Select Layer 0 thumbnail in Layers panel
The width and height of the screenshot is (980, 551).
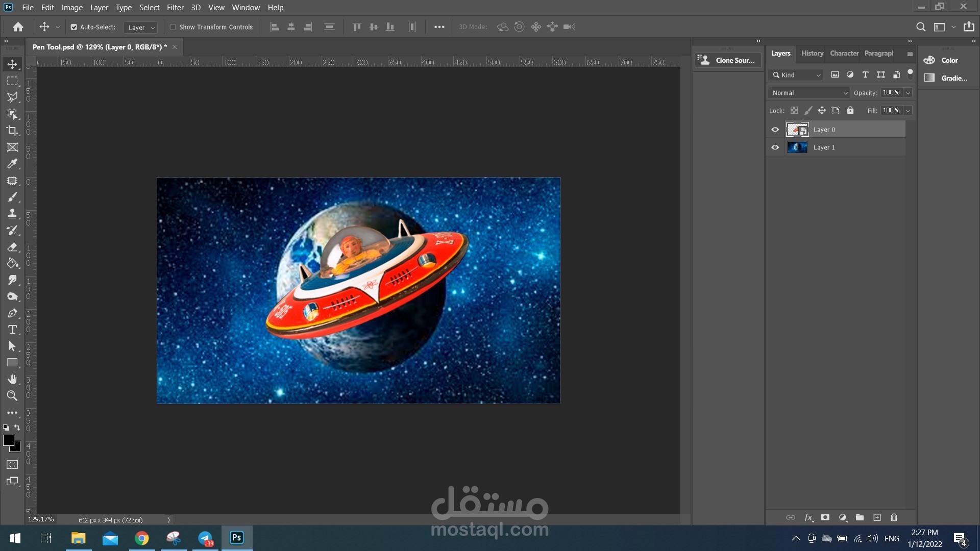(797, 130)
